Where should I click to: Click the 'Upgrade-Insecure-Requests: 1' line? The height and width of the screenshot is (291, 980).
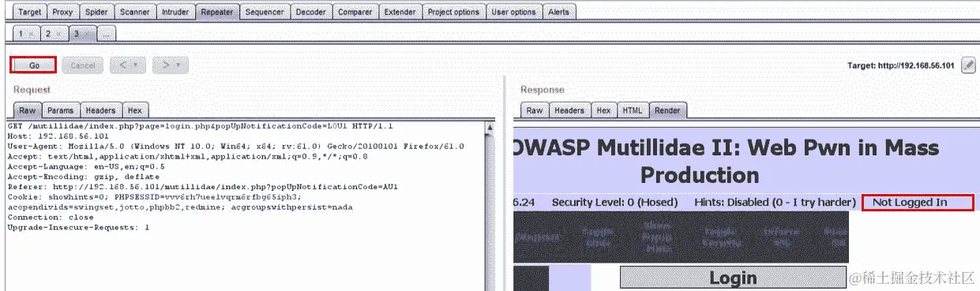click(x=78, y=227)
